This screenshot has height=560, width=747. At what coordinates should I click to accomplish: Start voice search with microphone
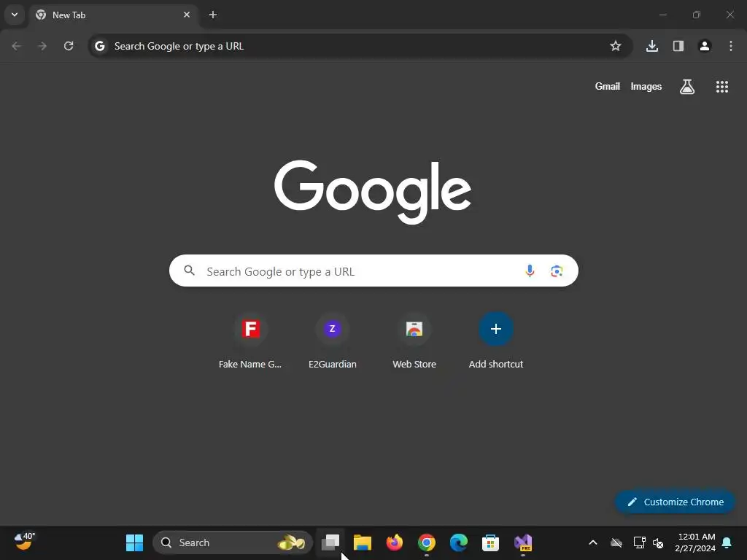tap(530, 271)
